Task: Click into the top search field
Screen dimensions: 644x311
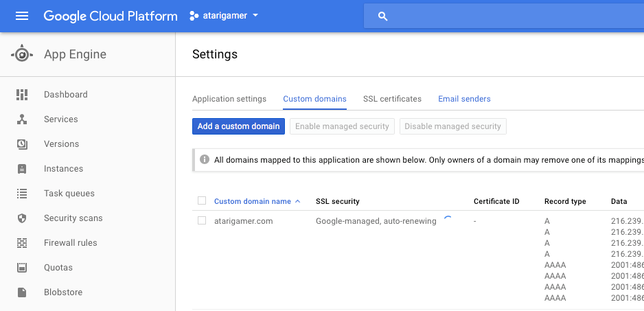Action: 504,16
